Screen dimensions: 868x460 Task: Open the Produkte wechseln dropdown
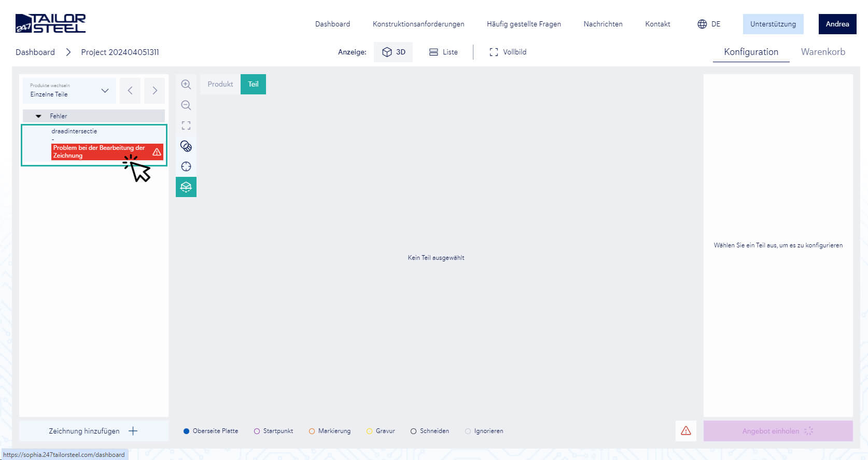coord(69,90)
